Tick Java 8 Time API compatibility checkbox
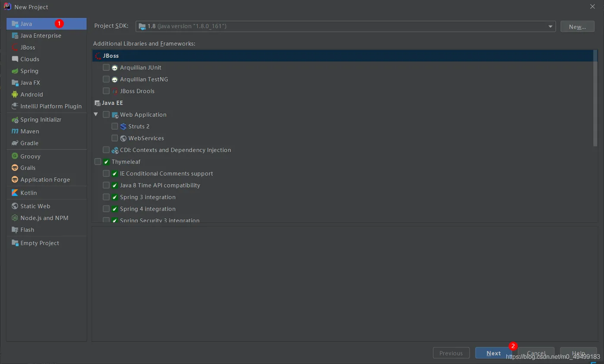Image resolution: width=604 pixels, height=364 pixels. (106, 185)
